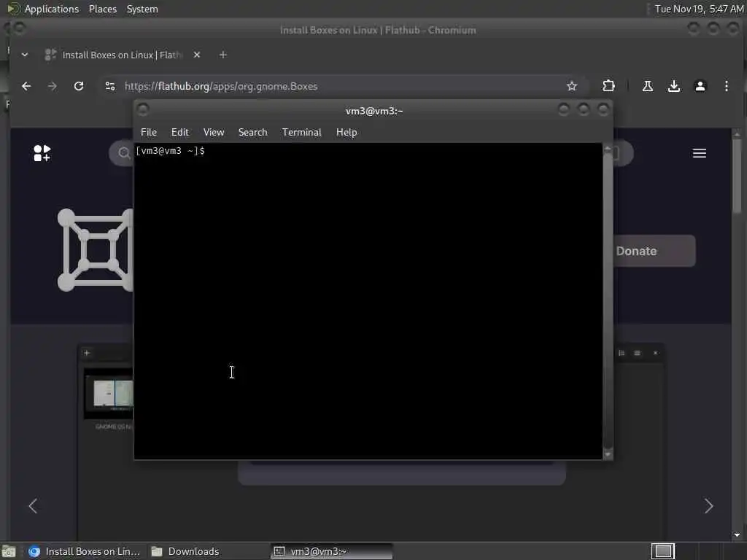Open the terminal File menu
Viewport: 747px width, 560px height.
149,133
